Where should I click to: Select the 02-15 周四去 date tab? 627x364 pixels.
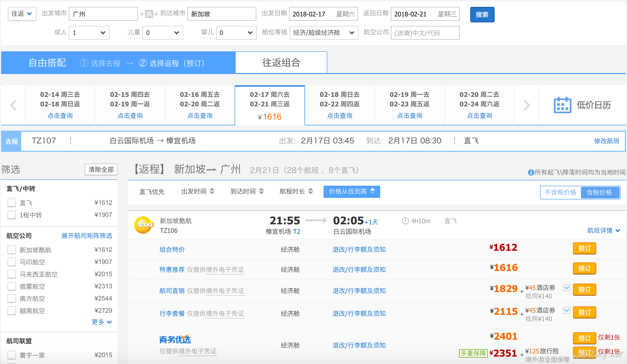[130, 105]
